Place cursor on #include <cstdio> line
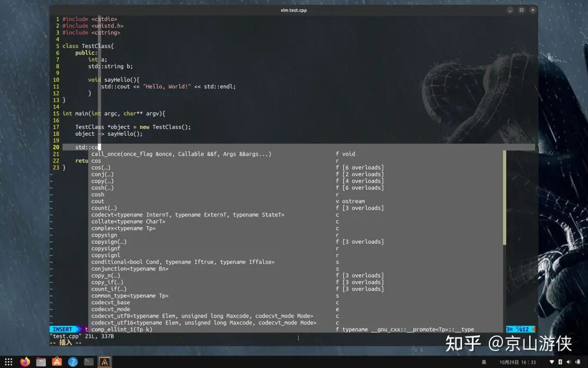This screenshot has height=368, width=588. click(x=90, y=19)
